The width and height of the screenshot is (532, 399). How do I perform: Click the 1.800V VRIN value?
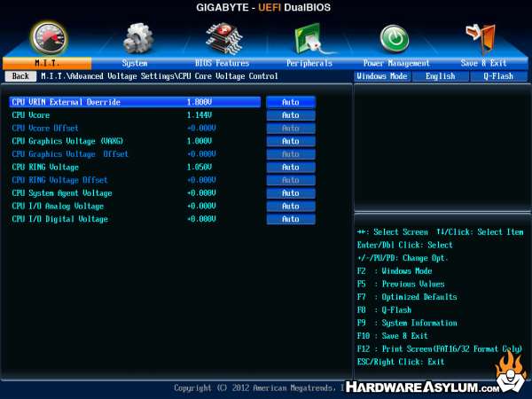tap(199, 102)
